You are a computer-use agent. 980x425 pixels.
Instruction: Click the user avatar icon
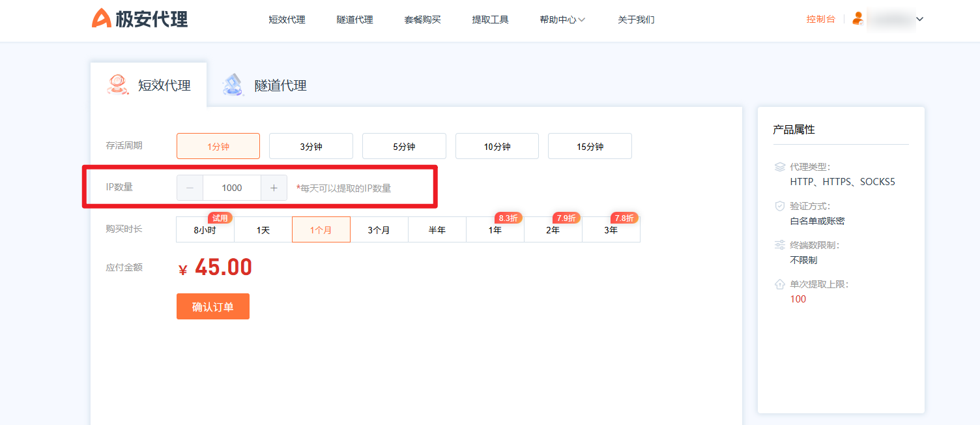pos(857,19)
